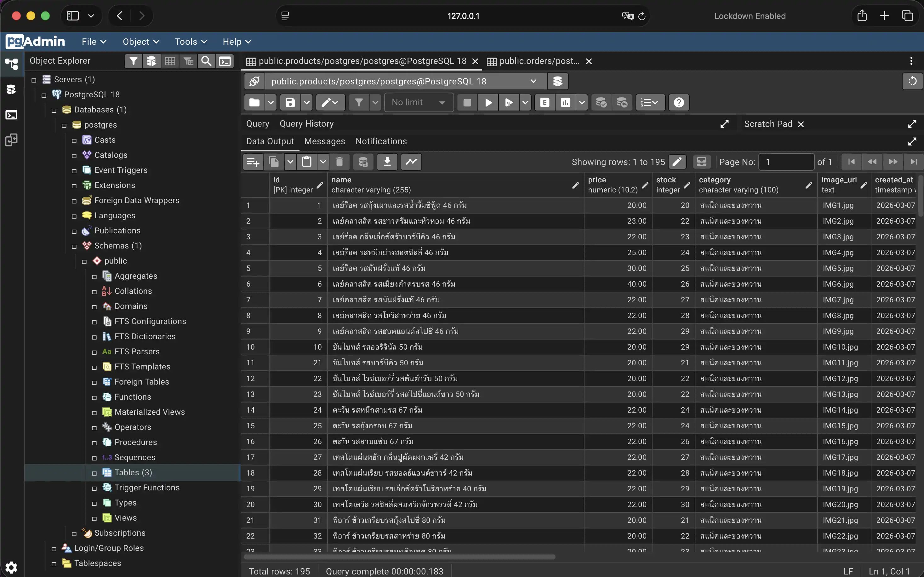The image size is (924, 577).
Task: Open the connection selector dropdown
Action: pyautogui.click(x=533, y=81)
